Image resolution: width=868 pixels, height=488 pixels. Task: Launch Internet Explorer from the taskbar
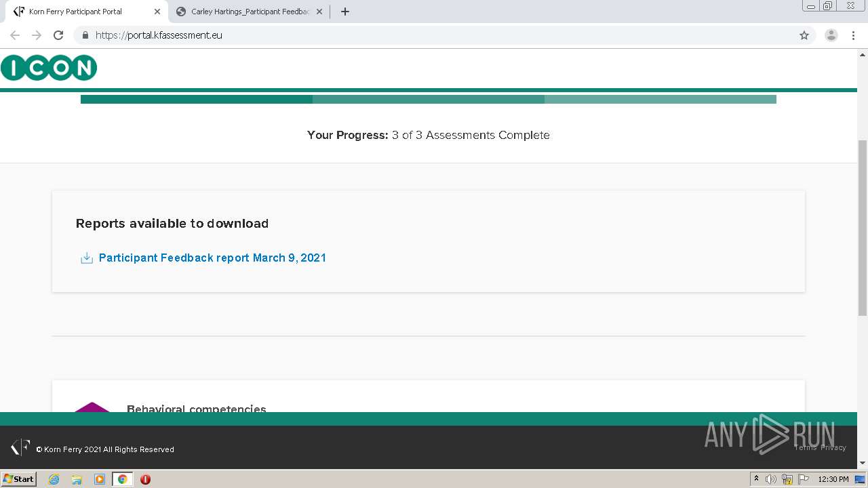coord(54,479)
